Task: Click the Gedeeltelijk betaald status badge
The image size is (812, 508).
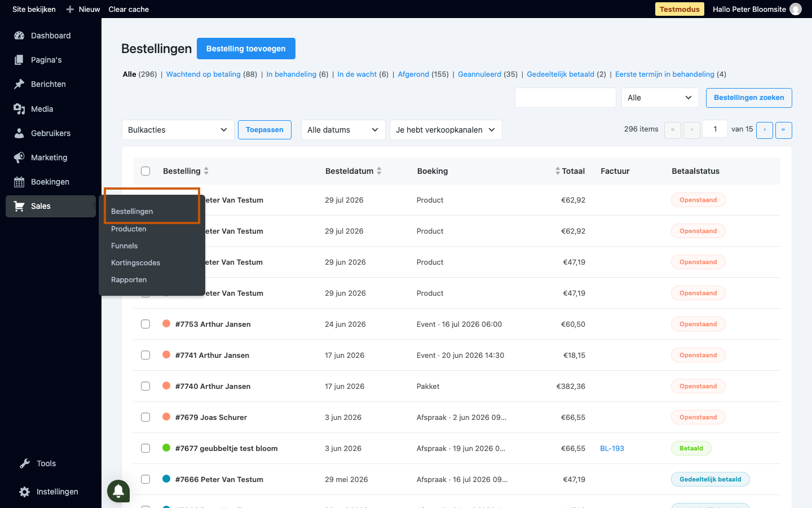Action: pyautogui.click(x=710, y=479)
